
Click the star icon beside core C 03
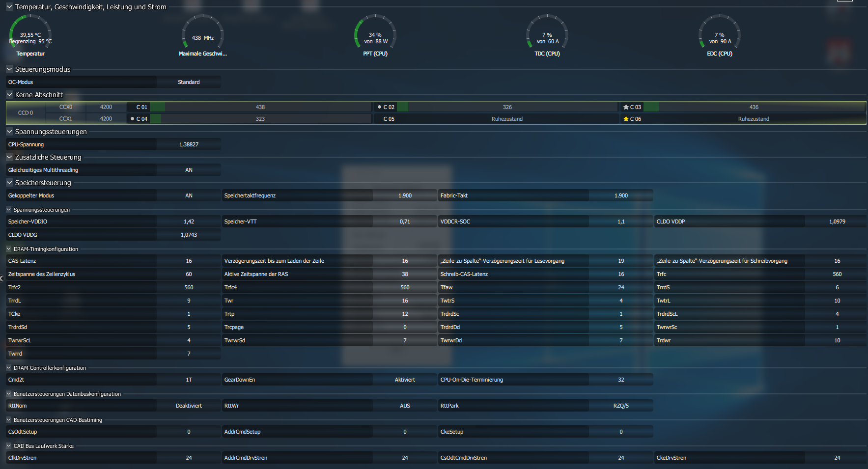pyautogui.click(x=626, y=107)
